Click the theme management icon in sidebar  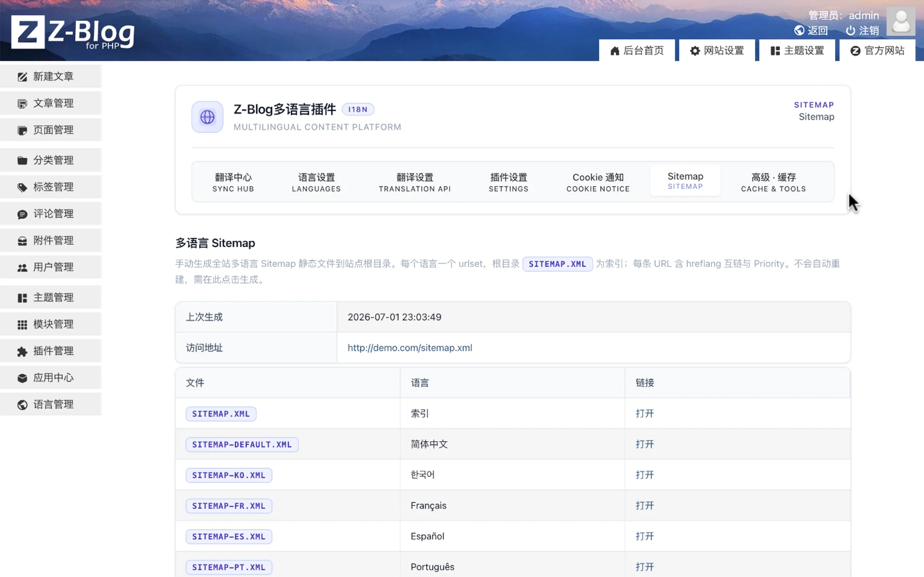pos(22,298)
